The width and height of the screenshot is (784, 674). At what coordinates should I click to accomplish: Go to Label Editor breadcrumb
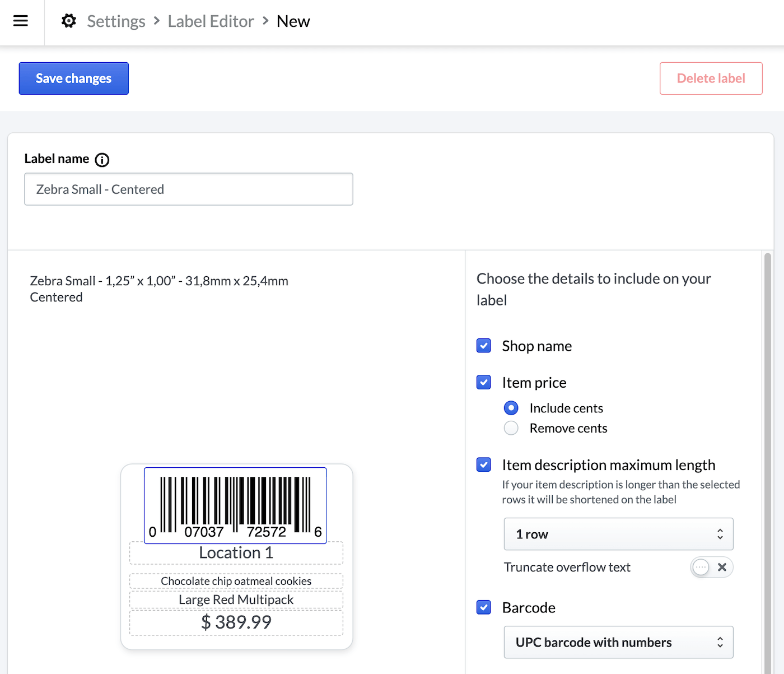tap(211, 21)
